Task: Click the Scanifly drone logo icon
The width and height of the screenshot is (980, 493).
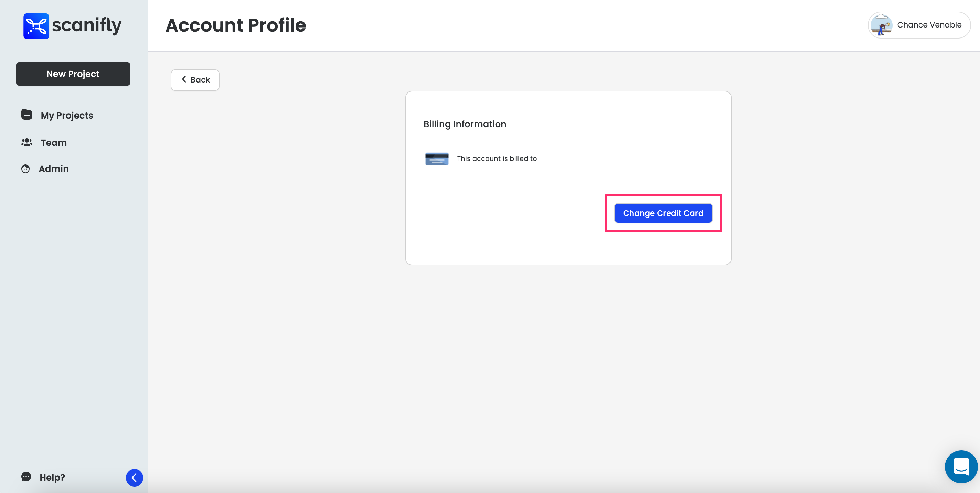Action: click(x=36, y=26)
